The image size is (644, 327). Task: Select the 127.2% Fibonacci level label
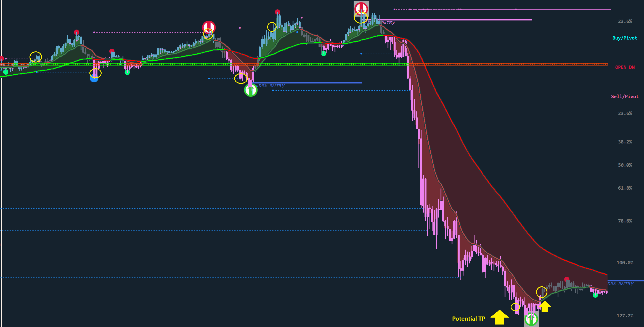[625, 315]
